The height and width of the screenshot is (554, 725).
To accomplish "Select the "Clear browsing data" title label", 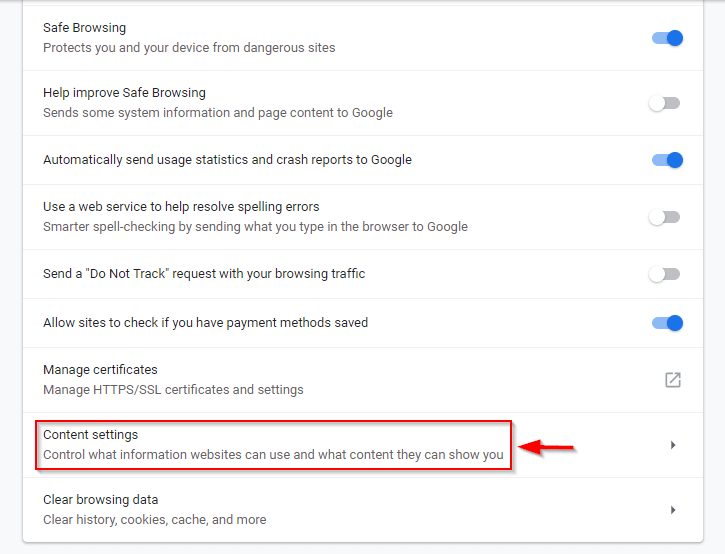I will pyautogui.click(x=100, y=500).
